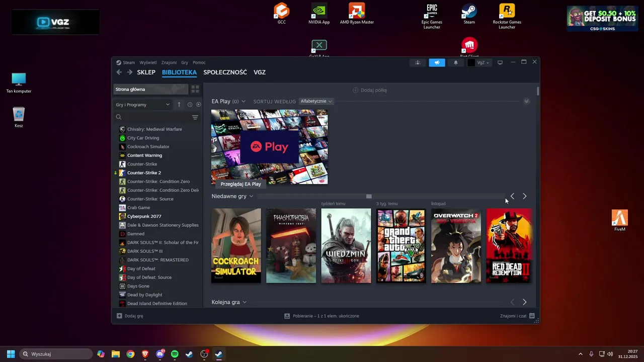Screen dimensions: 644x362
Task: Click the sort ascending up-arrow in library sidebar
Action: click(179, 105)
